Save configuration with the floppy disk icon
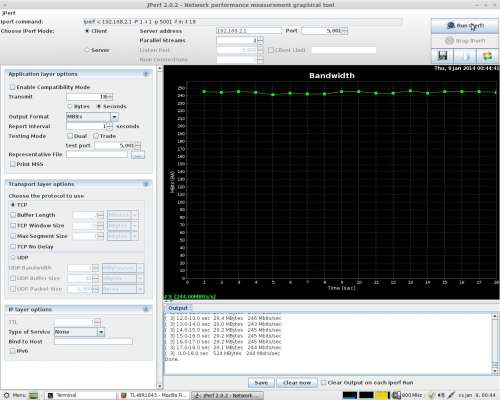This screenshot has height=400, width=500. (442, 56)
